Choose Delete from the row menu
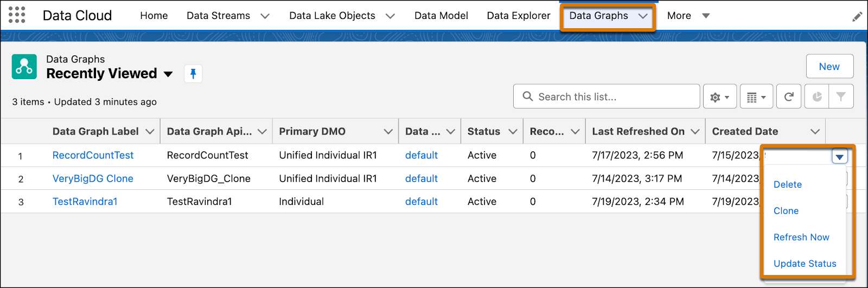The image size is (868, 288). tap(788, 184)
